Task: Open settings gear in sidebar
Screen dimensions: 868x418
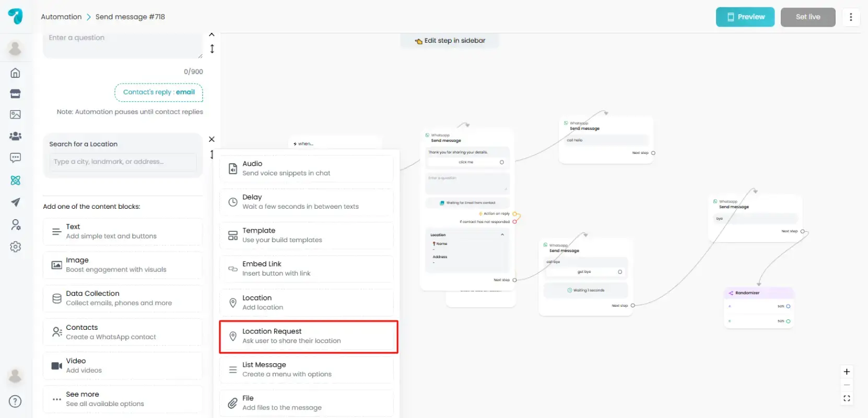Action: tap(15, 247)
